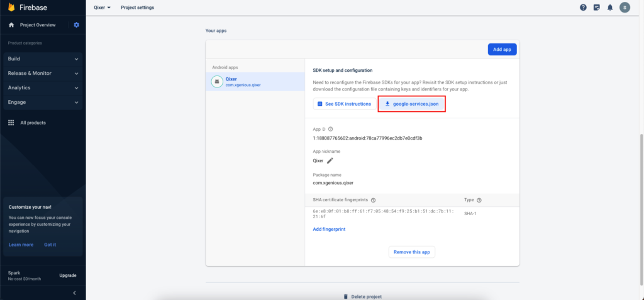Expand the Release & Monitor category

point(43,73)
